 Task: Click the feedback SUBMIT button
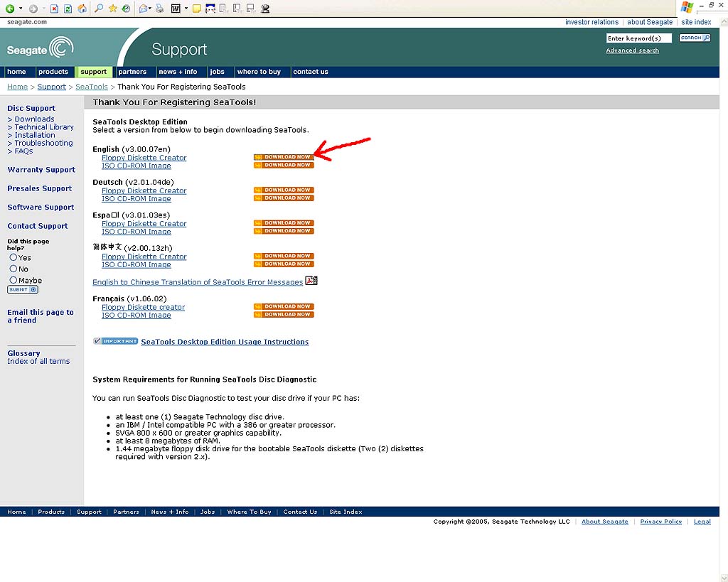pyautogui.click(x=23, y=290)
